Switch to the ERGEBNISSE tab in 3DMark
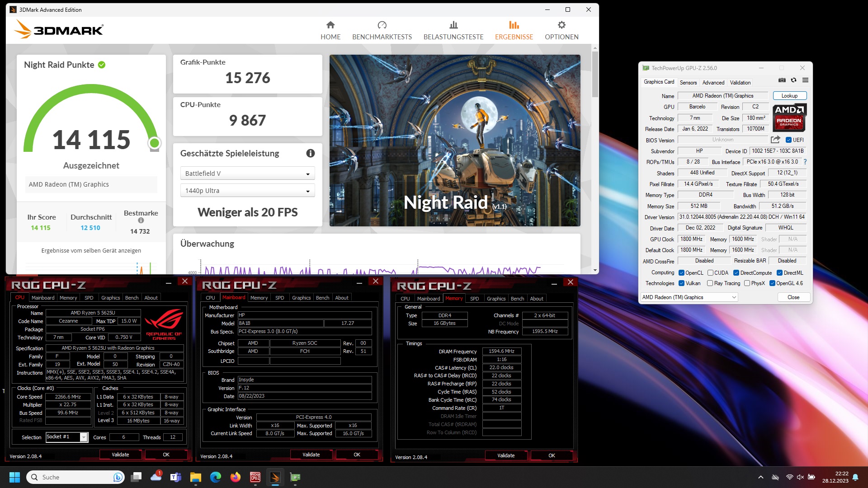This screenshot has height=488, width=868. 514,30
